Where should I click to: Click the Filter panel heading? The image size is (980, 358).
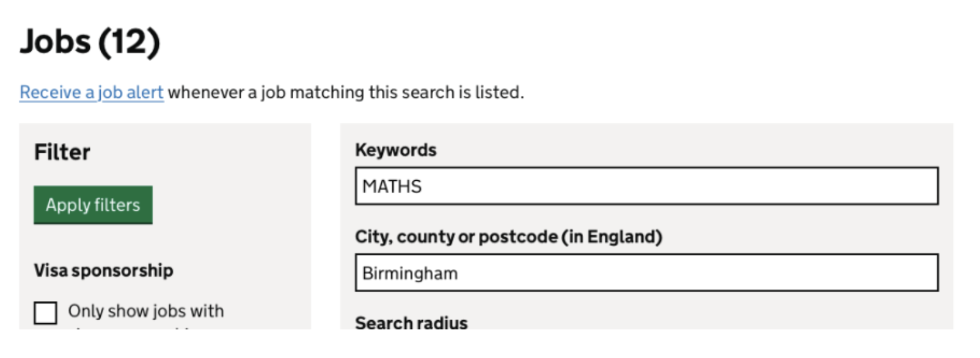pyautogui.click(x=62, y=152)
